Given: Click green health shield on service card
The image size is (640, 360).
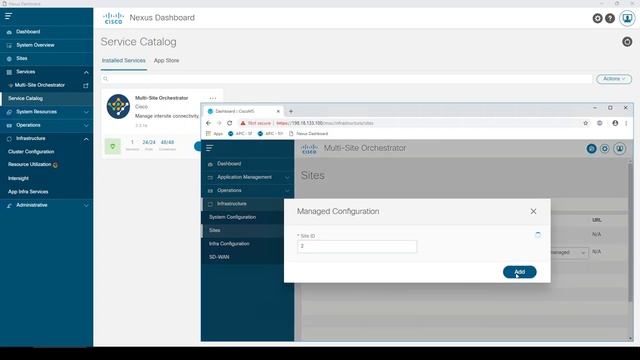Looking at the screenshot, I should pyautogui.click(x=113, y=146).
